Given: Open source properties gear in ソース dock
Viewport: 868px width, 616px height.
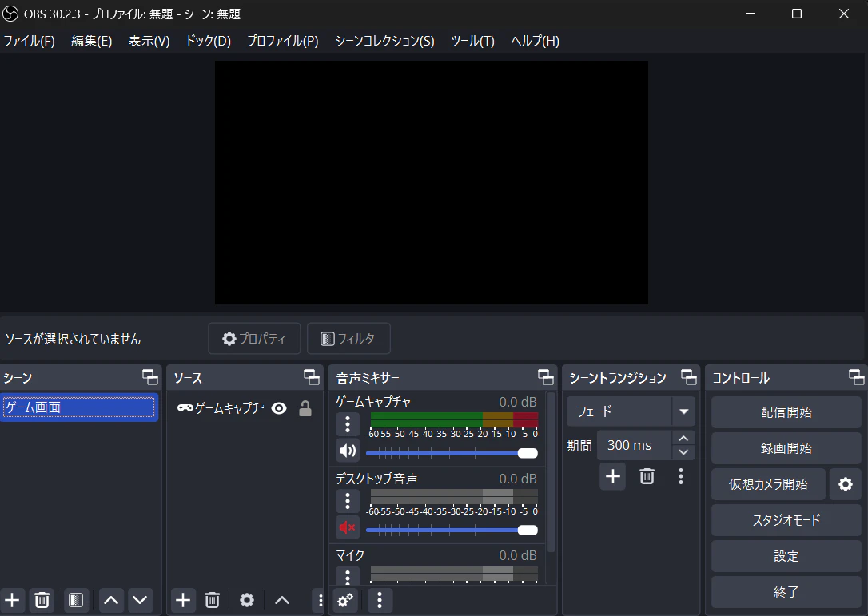Looking at the screenshot, I should [x=247, y=601].
